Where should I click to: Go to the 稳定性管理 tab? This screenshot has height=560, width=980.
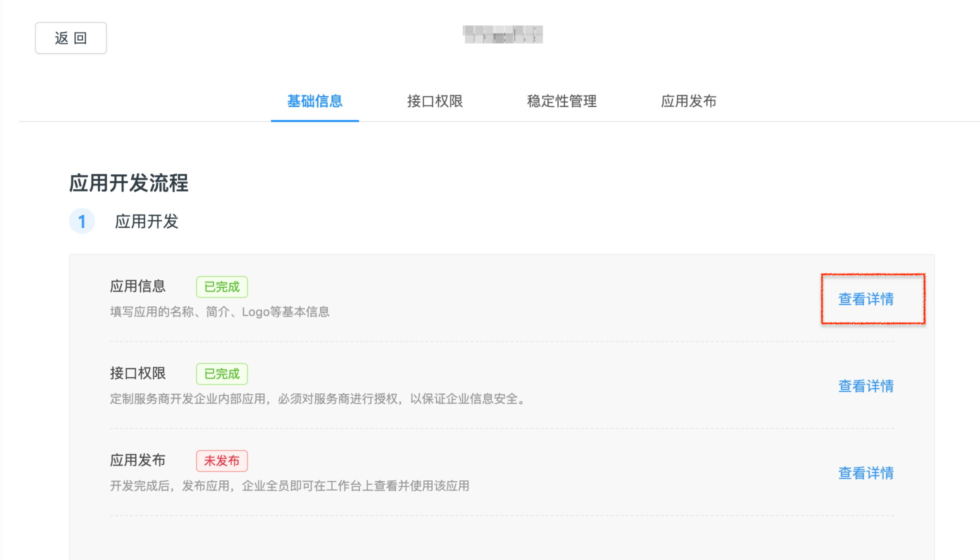tap(562, 101)
